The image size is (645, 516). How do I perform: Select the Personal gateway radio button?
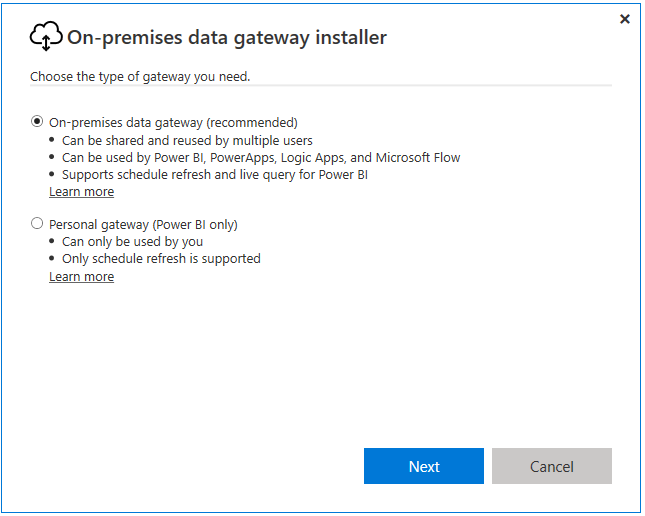tap(37, 223)
